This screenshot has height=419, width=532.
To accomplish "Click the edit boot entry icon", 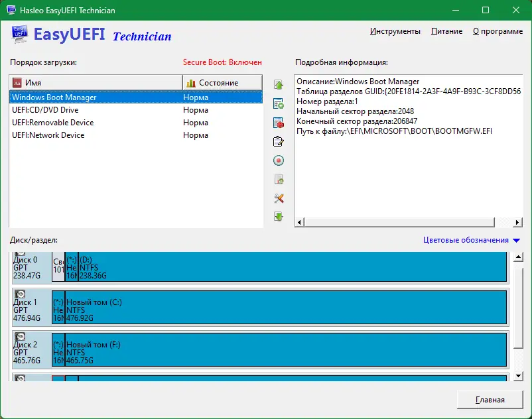I will pos(279,141).
